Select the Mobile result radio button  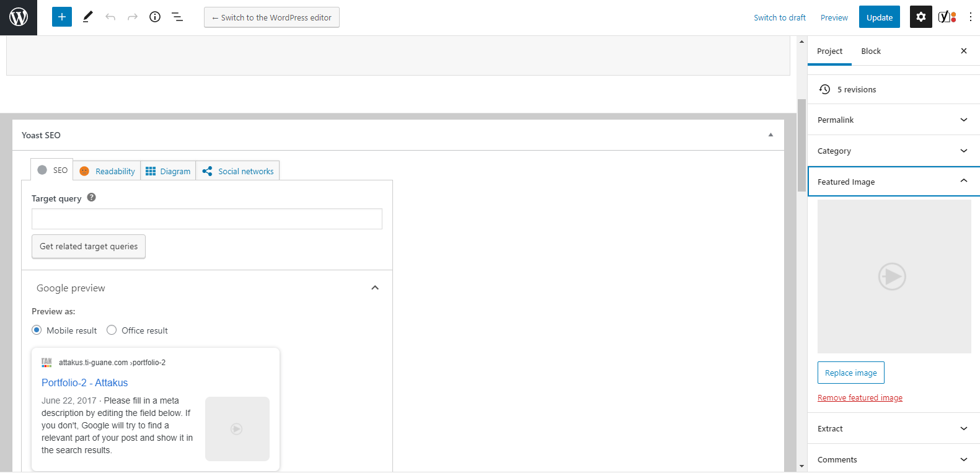pyautogui.click(x=37, y=330)
